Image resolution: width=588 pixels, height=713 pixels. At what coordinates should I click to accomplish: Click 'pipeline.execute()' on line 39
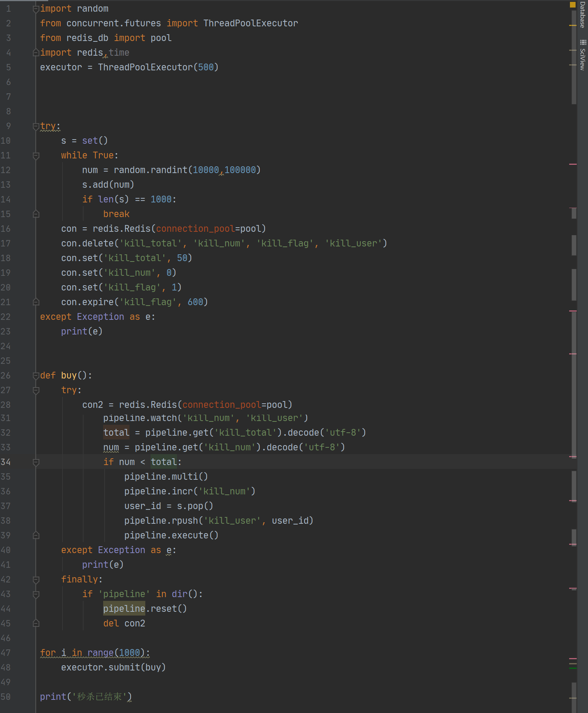click(x=171, y=535)
